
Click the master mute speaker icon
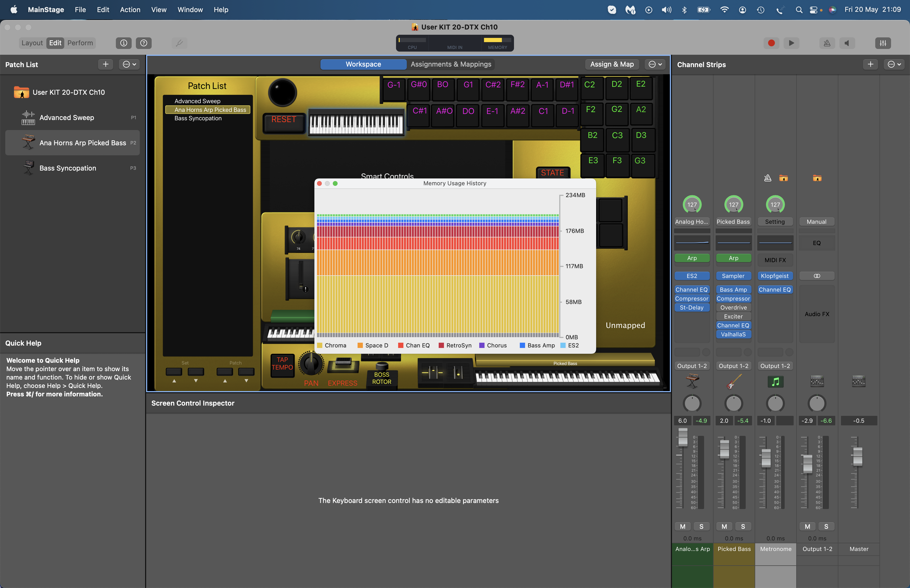pyautogui.click(x=847, y=43)
